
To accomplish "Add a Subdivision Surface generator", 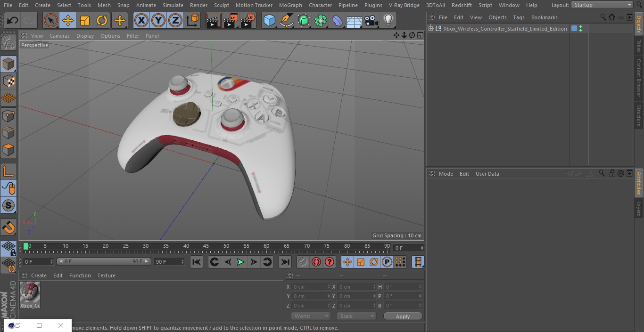I will click(304, 21).
